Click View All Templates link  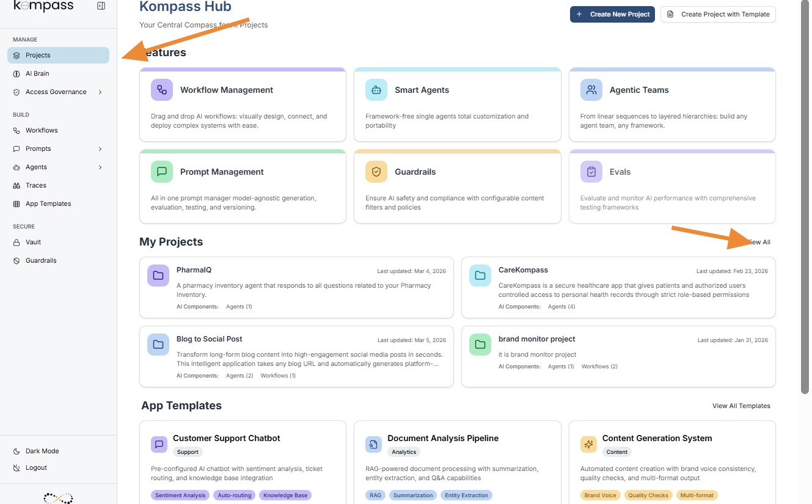741,406
